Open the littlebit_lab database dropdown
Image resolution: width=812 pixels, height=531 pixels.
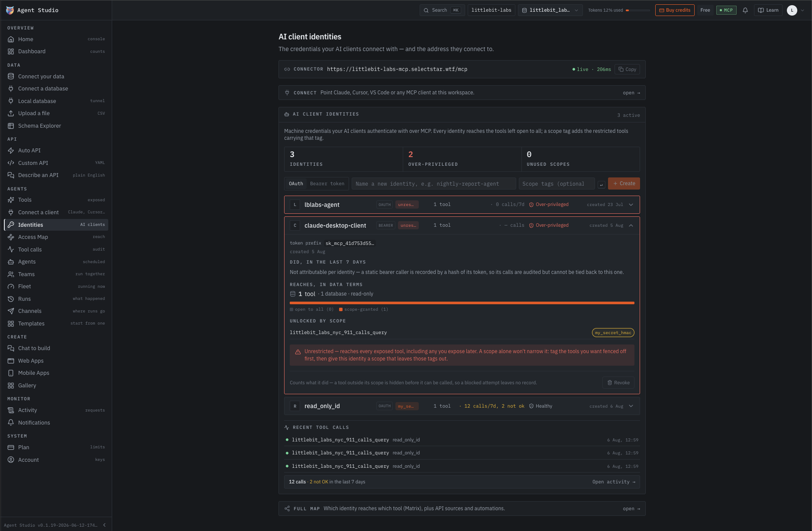[550, 10]
